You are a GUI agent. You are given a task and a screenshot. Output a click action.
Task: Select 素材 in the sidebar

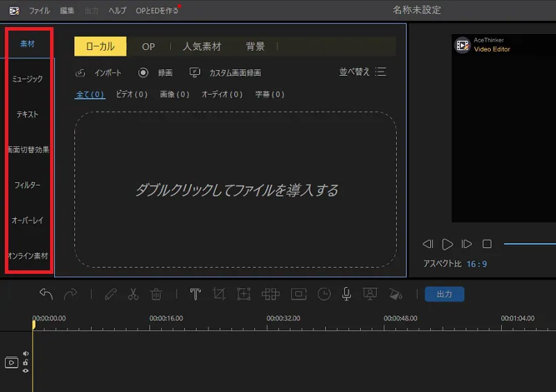(27, 44)
